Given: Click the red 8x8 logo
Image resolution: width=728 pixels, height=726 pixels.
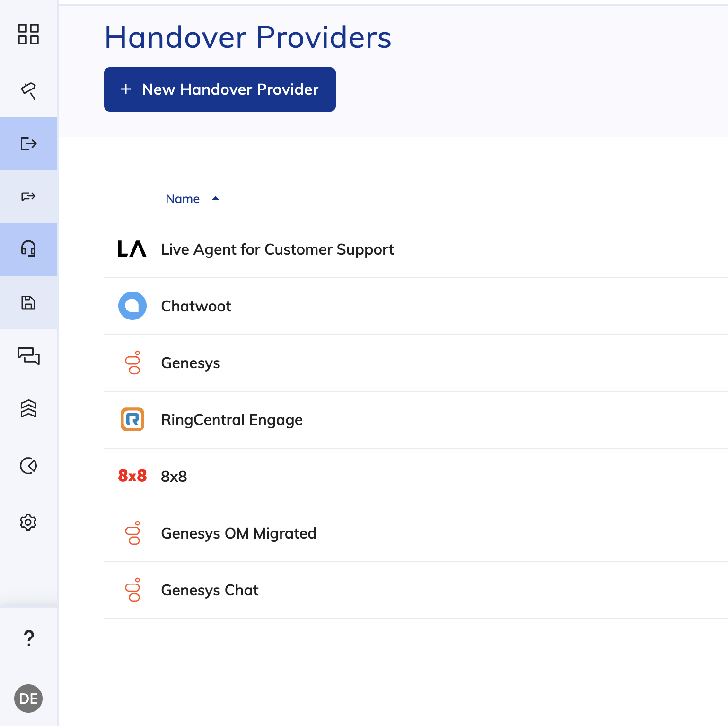Looking at the screenshot, I should (132, 476).
